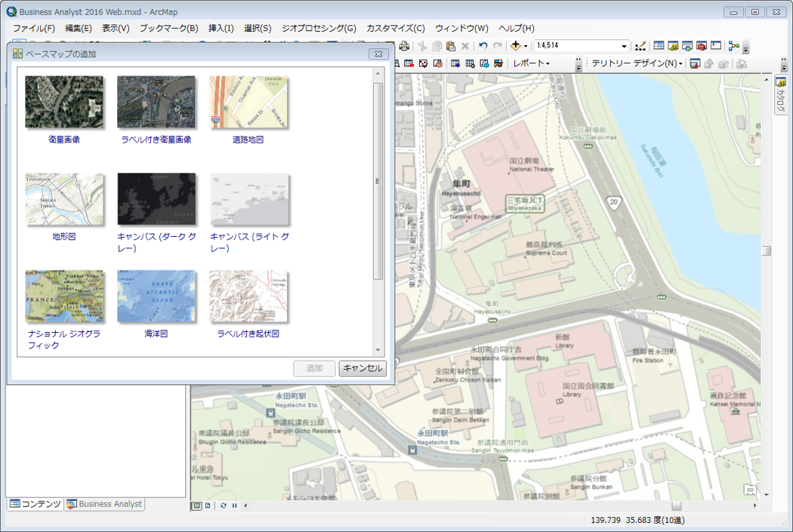793x532 pixels.
Task: Click the Delete X icon in the toolbar
Action: (465, 46)
